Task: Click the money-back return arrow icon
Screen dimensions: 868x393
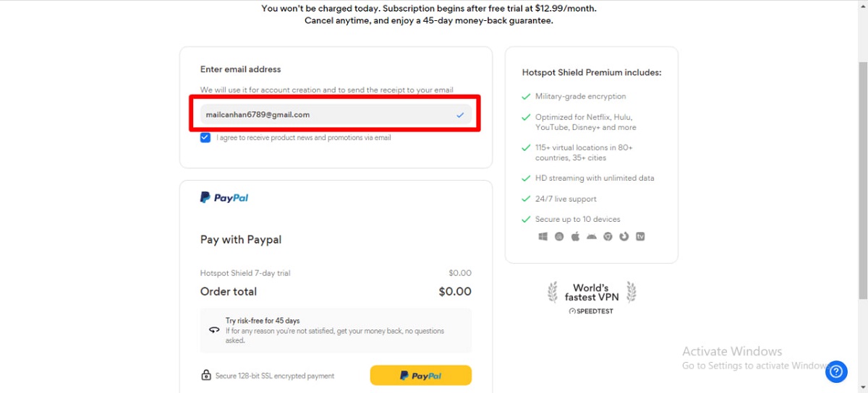Action: 214,329
